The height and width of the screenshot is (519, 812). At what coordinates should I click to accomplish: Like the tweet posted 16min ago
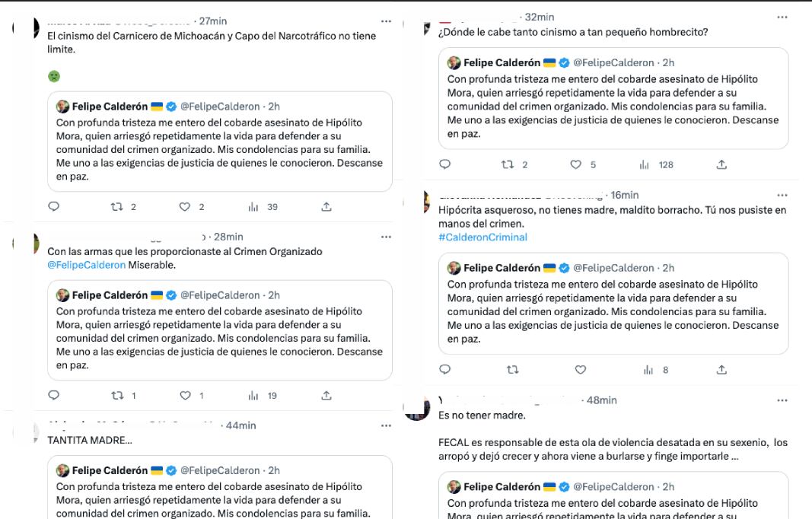pyautogui.click(x=581, y=370)
